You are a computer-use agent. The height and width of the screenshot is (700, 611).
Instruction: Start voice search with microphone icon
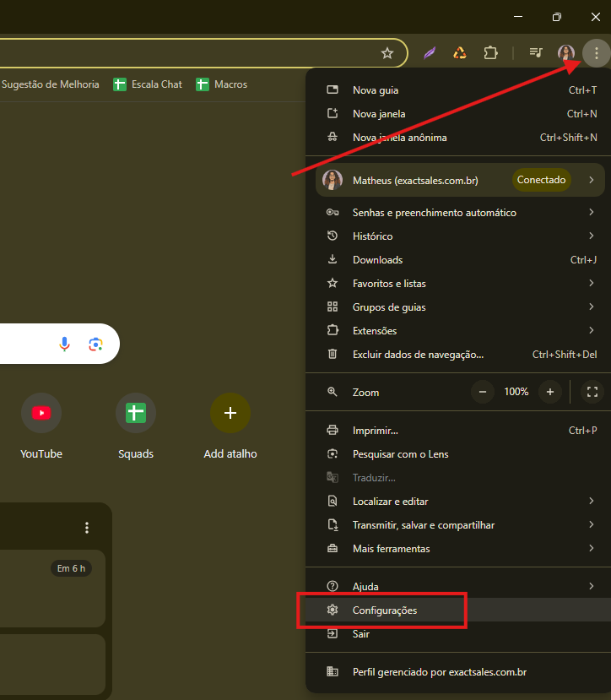65,344
